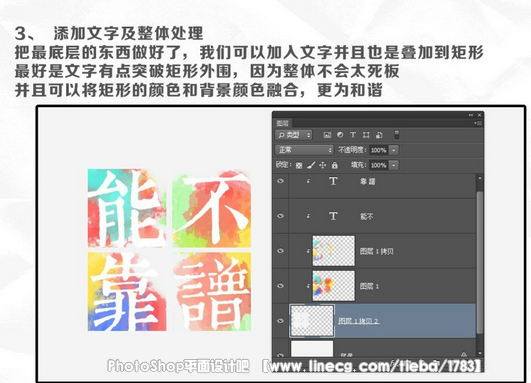Lock transparent pixels checkerboard icon
This screenshot has width=531, height=383.
pos(299,165)
